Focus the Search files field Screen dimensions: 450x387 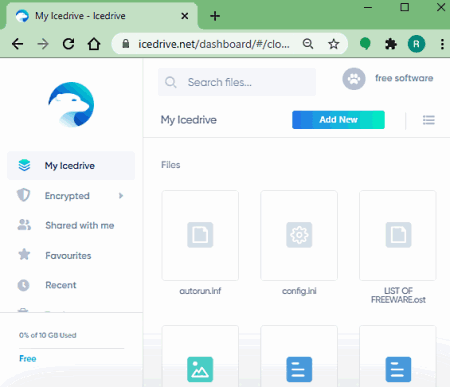237,82
